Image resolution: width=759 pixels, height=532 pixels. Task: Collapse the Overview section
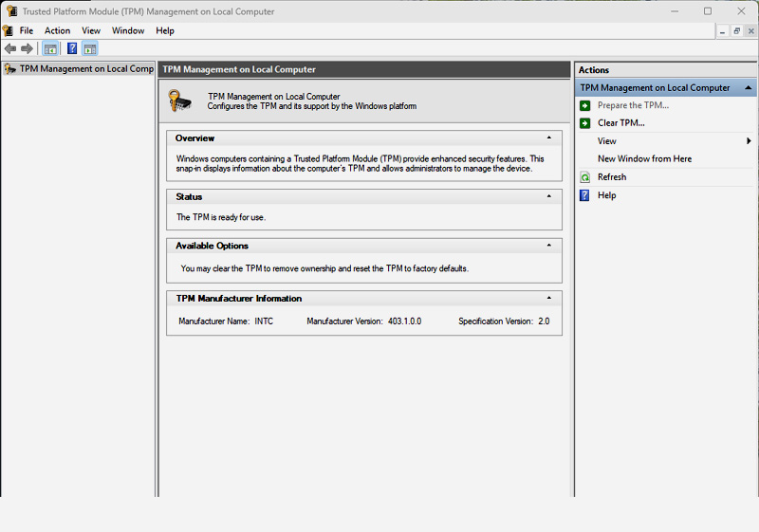tap(549, 138)
